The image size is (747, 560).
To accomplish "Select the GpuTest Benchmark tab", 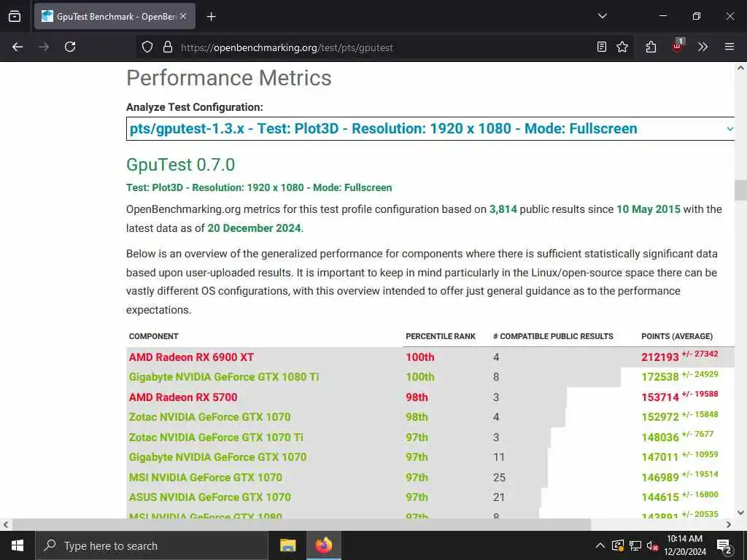I will click(115, 16).
